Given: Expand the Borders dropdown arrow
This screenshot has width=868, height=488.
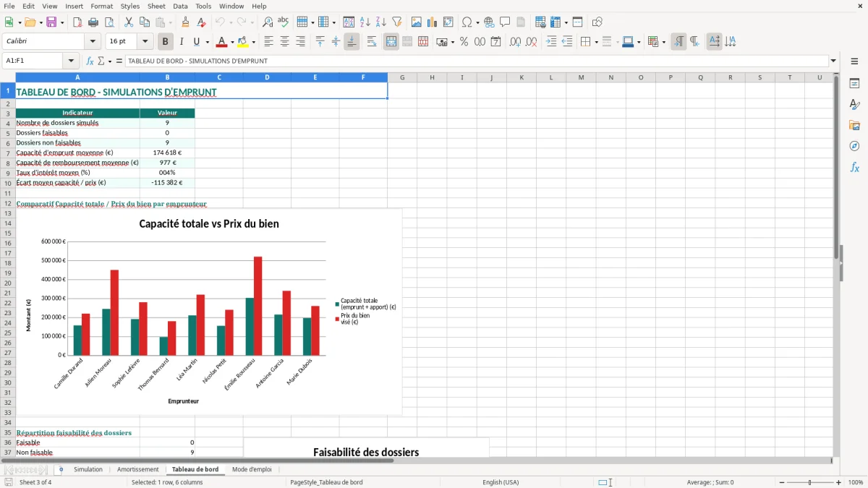Looking at the screenshot, I should [595, 42].
